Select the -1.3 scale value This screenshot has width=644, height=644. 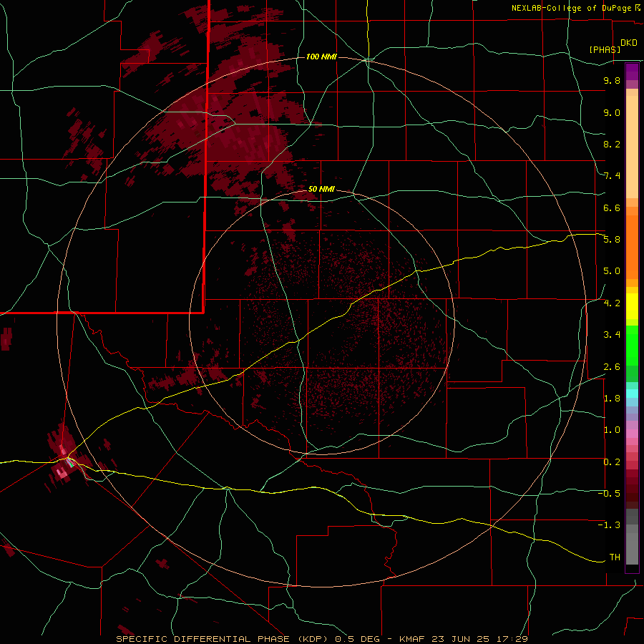click(x=609, y=525)
